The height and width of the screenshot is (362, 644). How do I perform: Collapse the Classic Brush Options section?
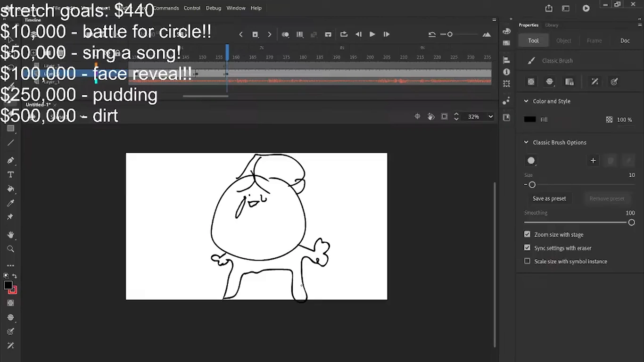pyautogui.click(x=526, y=142)
